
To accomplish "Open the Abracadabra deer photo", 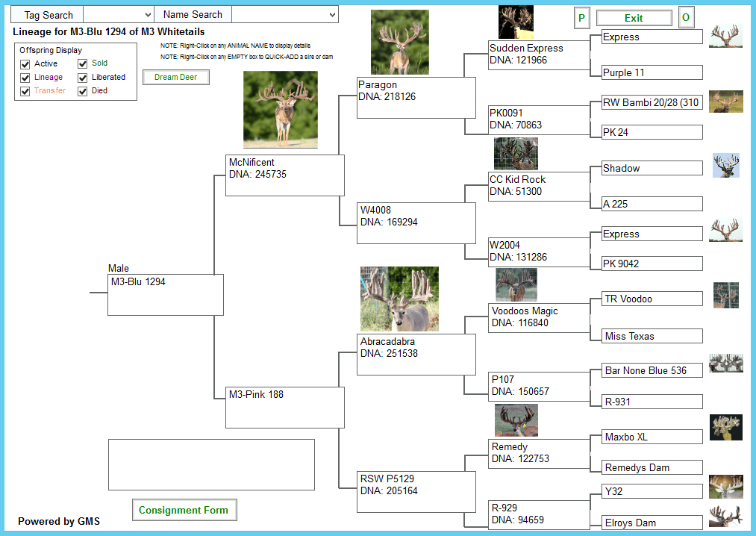I will pyautogui.click(x=399, y=299).
